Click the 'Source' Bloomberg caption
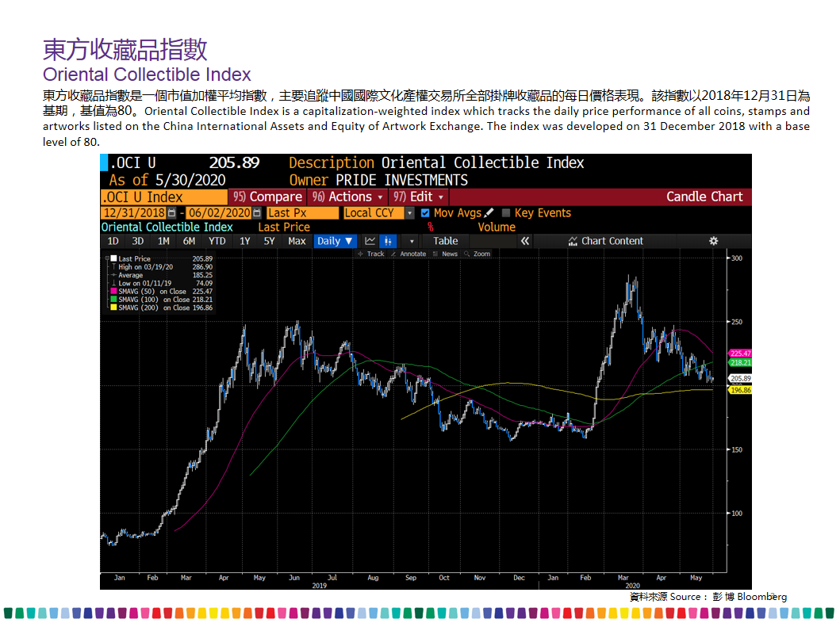Image resolution: width=840 pixels, height=623 pixels. (x=708, y=596)
